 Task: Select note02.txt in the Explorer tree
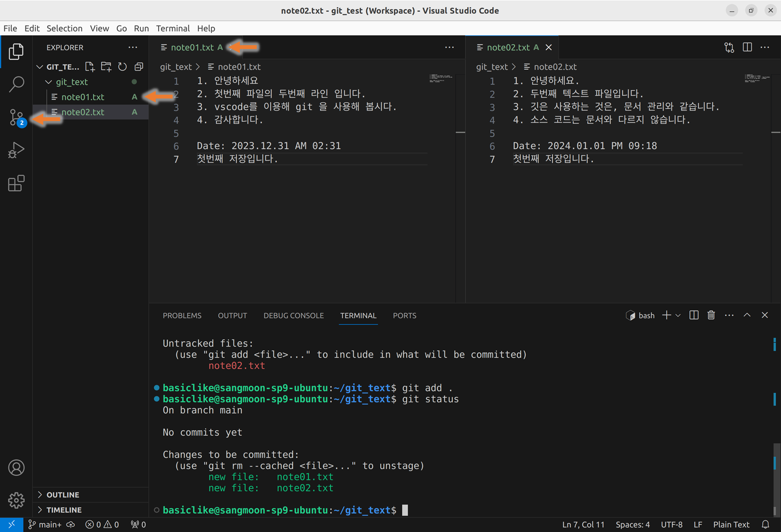90,112
